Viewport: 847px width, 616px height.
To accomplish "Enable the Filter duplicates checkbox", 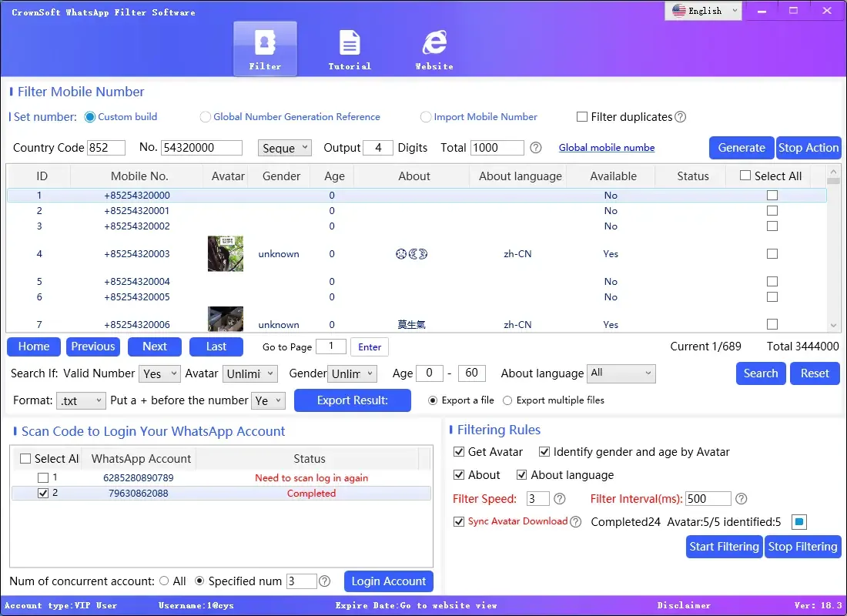I will (x=582, y=117).
